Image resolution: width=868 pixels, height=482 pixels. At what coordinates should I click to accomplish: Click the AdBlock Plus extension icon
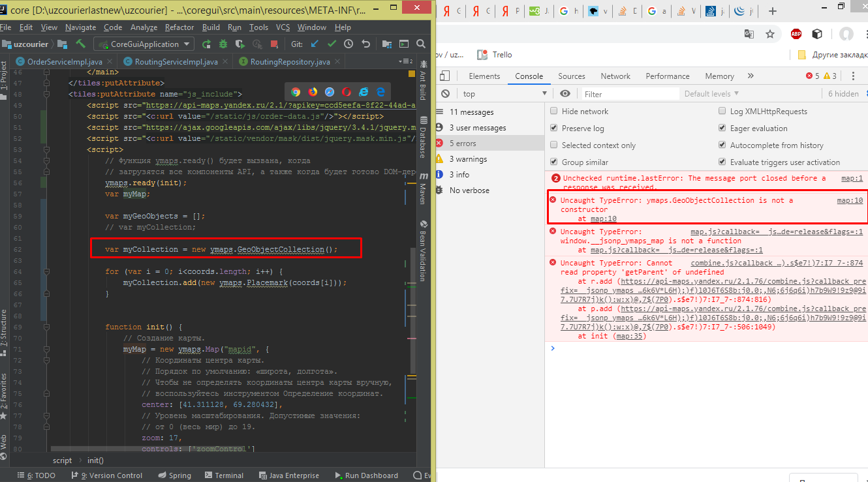(796, 34)
